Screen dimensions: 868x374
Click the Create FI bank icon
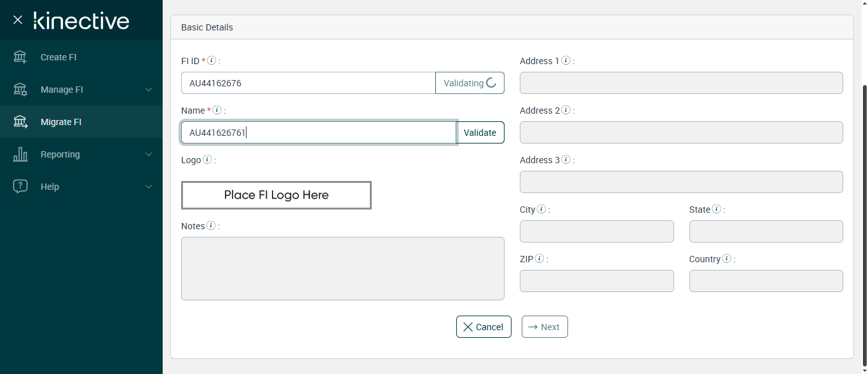pos(20,57)
